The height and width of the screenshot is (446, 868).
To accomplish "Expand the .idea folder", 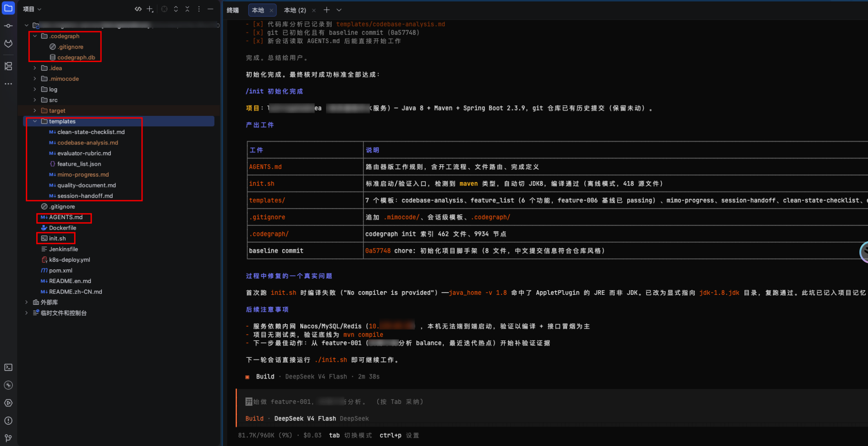I will point(35,68).
